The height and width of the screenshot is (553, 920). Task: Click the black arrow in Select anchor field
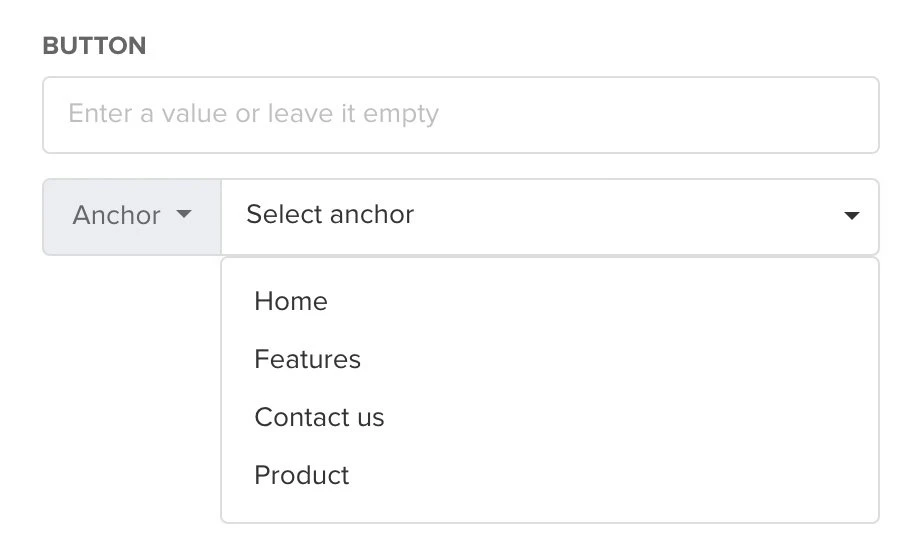click(852, 216)
